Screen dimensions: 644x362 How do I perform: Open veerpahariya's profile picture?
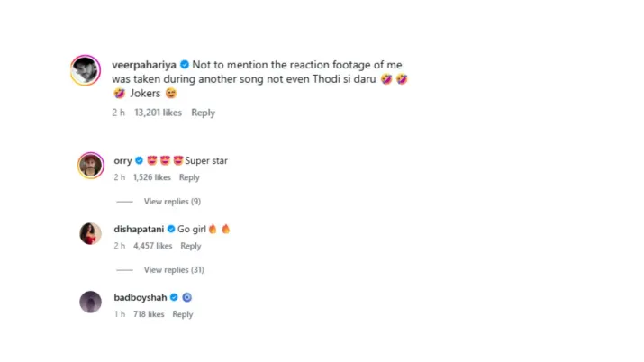pyautogui.click(x=86, y=70)
